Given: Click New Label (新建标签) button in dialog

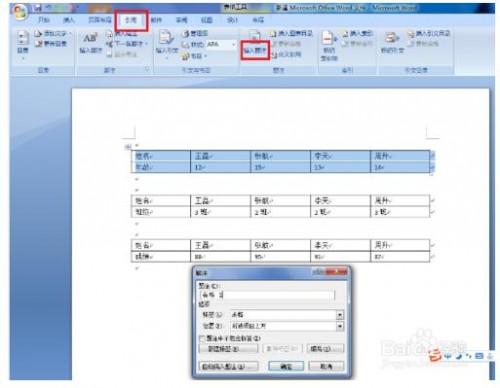Looking at the screenshot, I should [228, 349].
